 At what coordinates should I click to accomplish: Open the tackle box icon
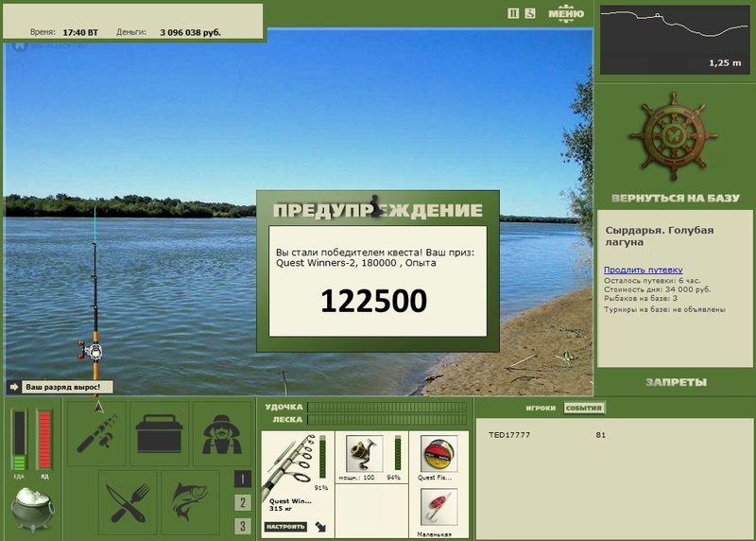coord(159,433)
